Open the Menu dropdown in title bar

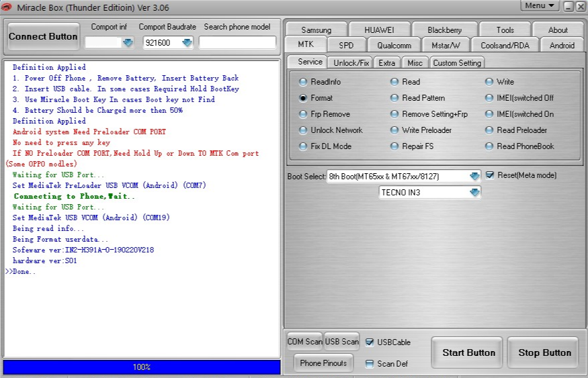pyautogui.click(x=540, y=6)
